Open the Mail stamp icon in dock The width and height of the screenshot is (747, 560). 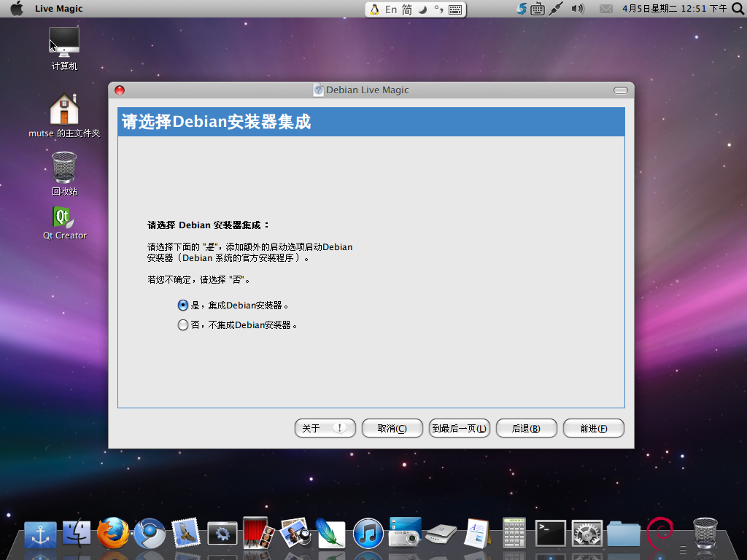[186, 532]
